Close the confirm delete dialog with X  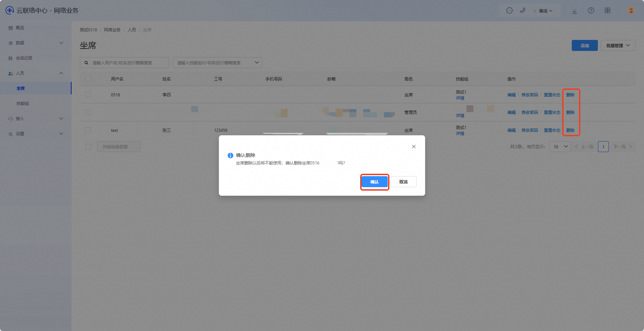[x=414, y=147]
